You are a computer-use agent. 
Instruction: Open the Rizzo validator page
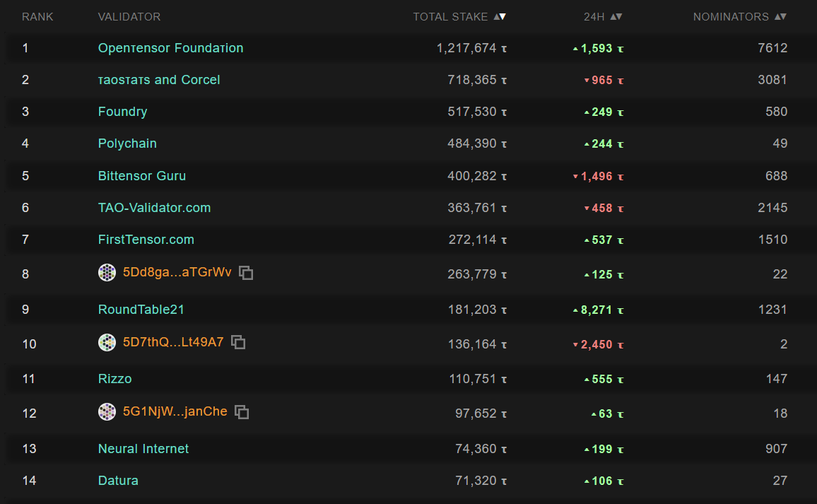click(x=114, y=379)
